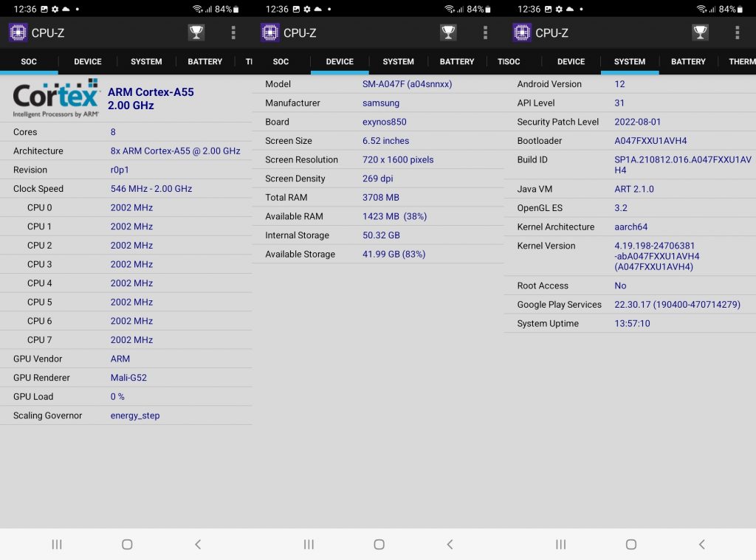Tap the CPU-Z app logo in middle screen
Image resolution: width=756 pixels, height=560 pixels.
270,32
